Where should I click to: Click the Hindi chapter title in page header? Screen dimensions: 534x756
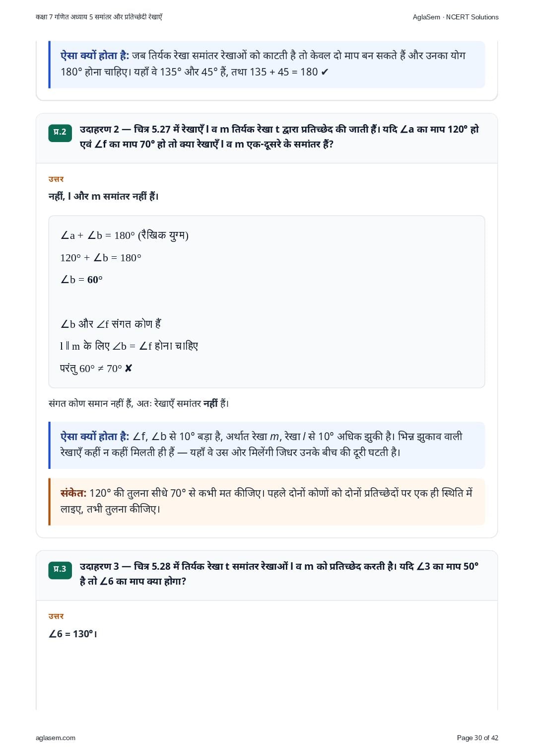99,17
